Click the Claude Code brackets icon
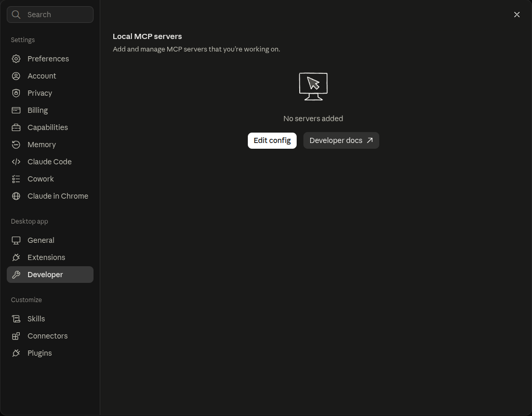The image size is (532, 416). coord(16,162)
